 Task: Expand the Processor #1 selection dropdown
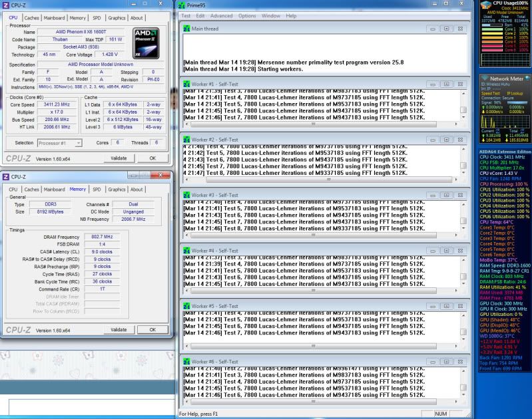[79, 143]
